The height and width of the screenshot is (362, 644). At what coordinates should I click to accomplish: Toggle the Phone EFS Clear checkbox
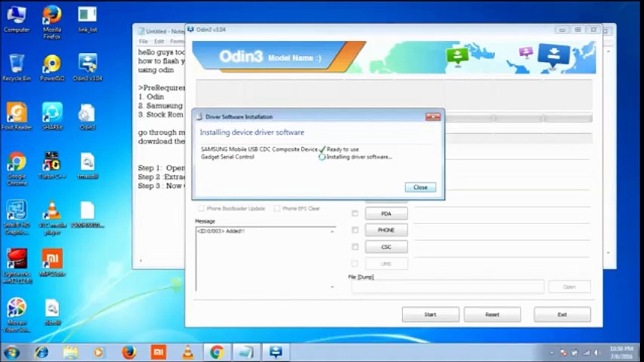point(277,209)
